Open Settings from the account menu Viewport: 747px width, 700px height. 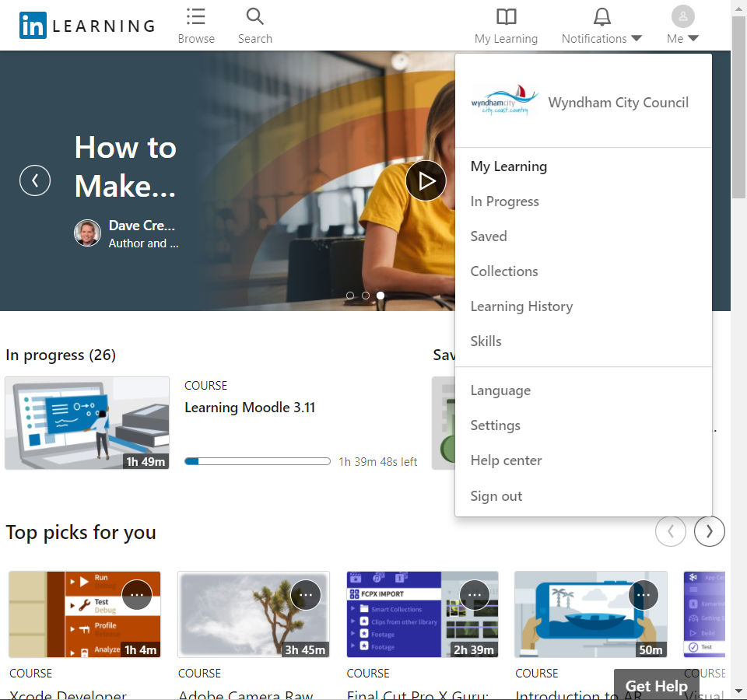tap(495, 425)
